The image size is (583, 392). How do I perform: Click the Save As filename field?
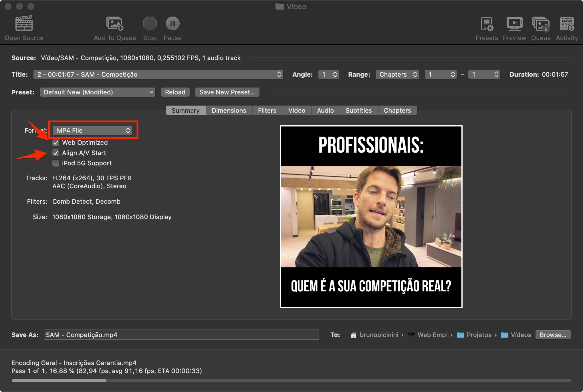click(181, 335)
